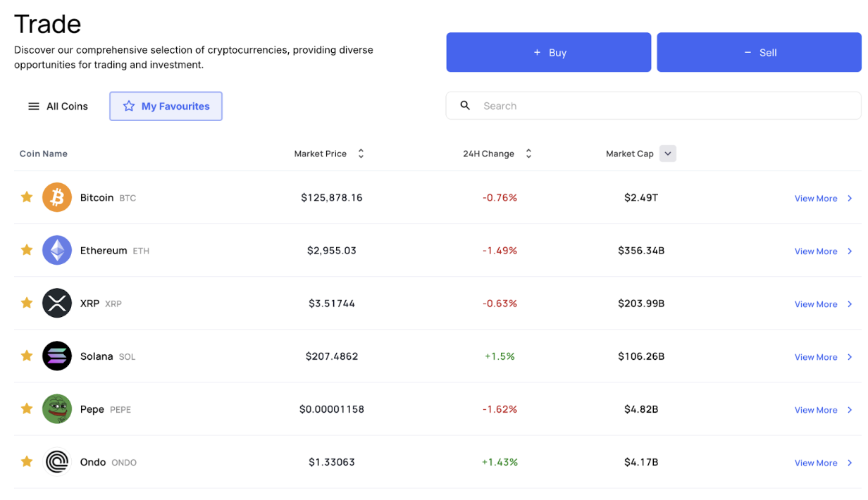Click the search magnifier icon
This screenshot has width=868, height=500.
click(x=465, y=106)
